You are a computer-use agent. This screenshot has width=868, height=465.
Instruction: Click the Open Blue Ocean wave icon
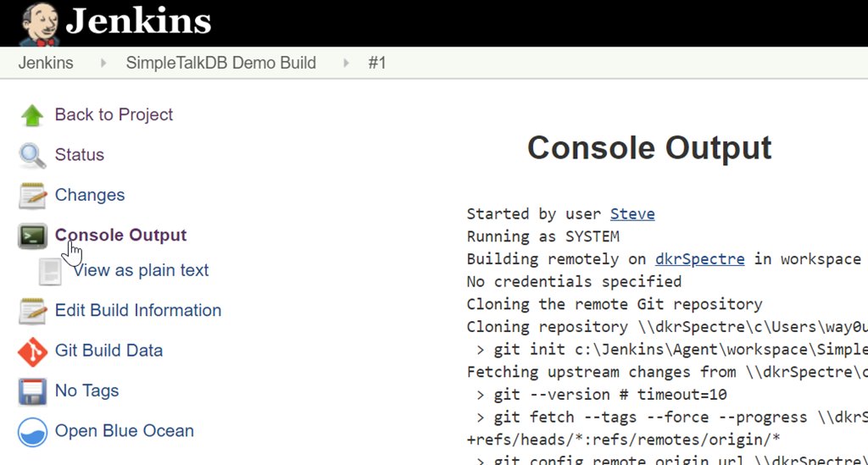32,431
